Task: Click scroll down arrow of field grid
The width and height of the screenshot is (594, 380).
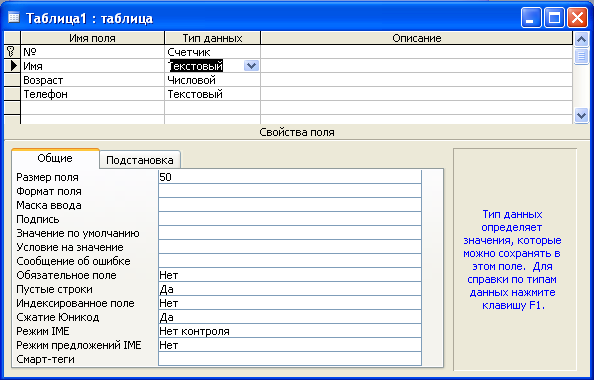Action: pyautogui.click(x=581, y=115)
